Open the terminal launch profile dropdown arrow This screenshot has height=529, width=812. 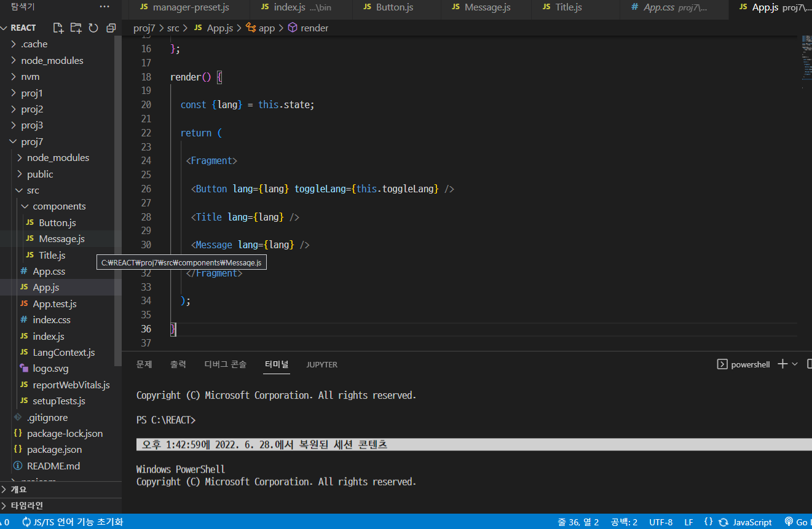click(795, 364)
